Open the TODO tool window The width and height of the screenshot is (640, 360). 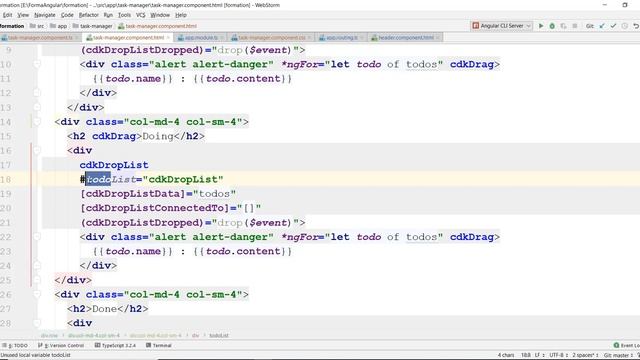(15, 345)
